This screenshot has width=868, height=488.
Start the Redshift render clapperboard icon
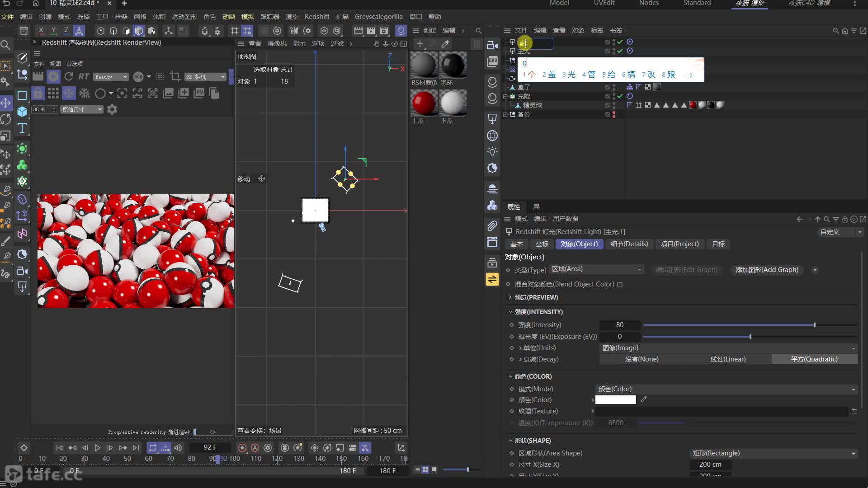click(38, 76)
